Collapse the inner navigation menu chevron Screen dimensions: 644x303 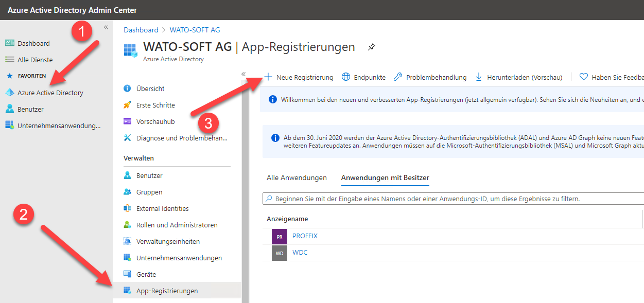[x=243, y=74]
